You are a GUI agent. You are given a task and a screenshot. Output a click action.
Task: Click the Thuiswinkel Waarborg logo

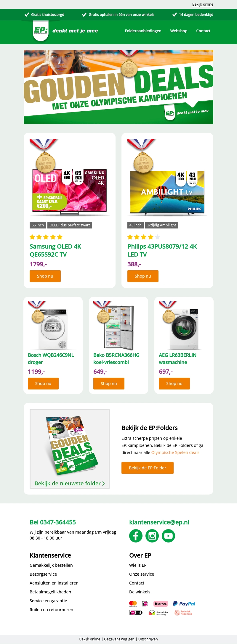(158, 612)
